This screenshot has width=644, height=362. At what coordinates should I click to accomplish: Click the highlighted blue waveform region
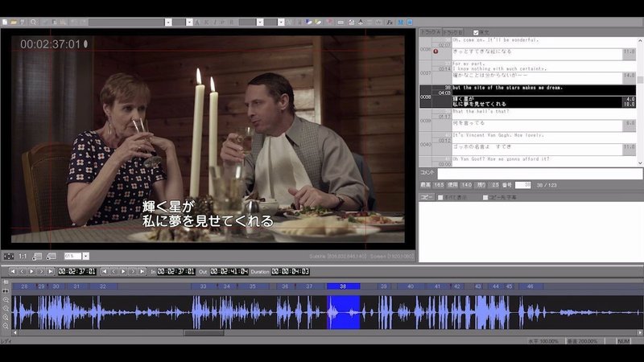point(344,312)
